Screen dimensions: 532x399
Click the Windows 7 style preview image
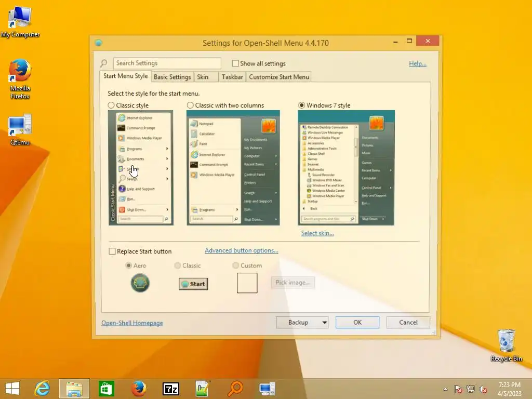346,168
